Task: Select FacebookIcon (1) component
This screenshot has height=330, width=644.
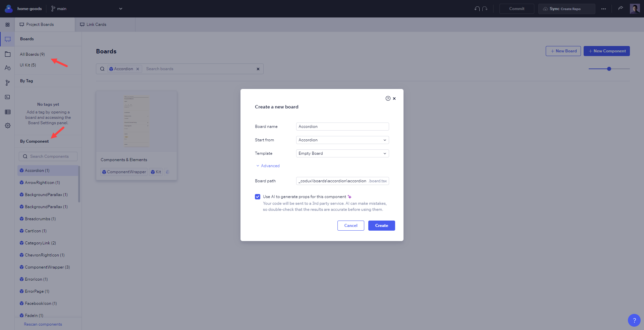Action: pyautogui.click(x=48, y=303)
